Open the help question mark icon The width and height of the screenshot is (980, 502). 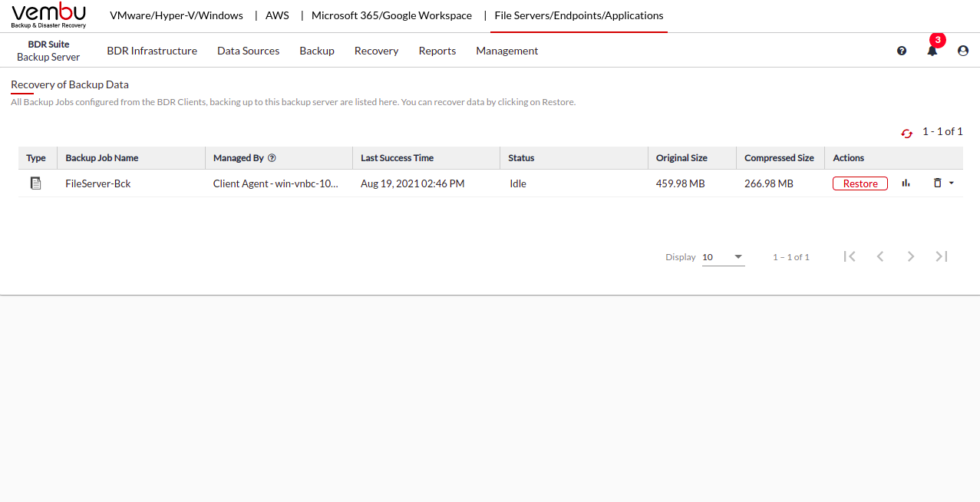(x=902, y=51)
